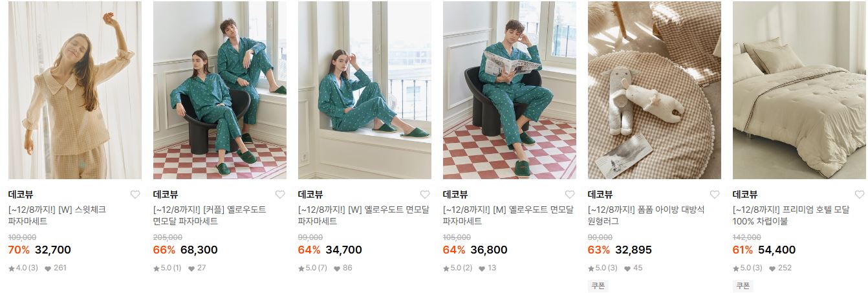Heart the 프리미엄 호텔 모달 차렵이불
This screenshot has height=293, width=868.
860,195
